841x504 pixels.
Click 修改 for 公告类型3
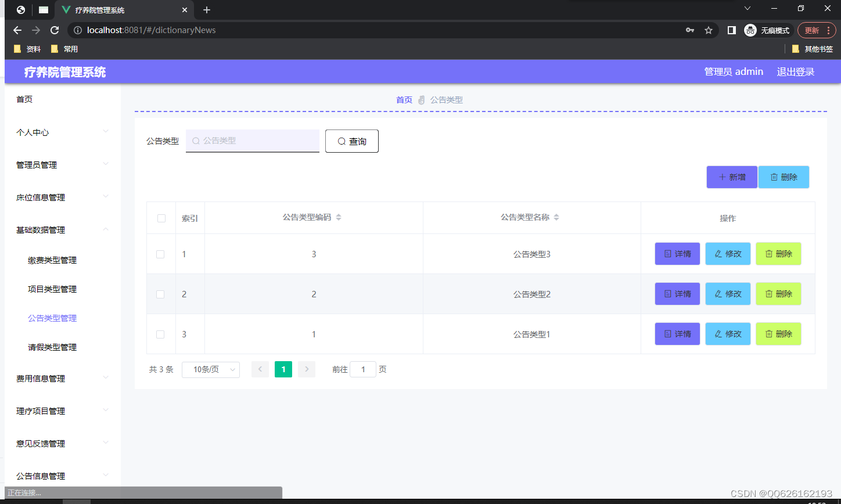[x=728, y=254]
